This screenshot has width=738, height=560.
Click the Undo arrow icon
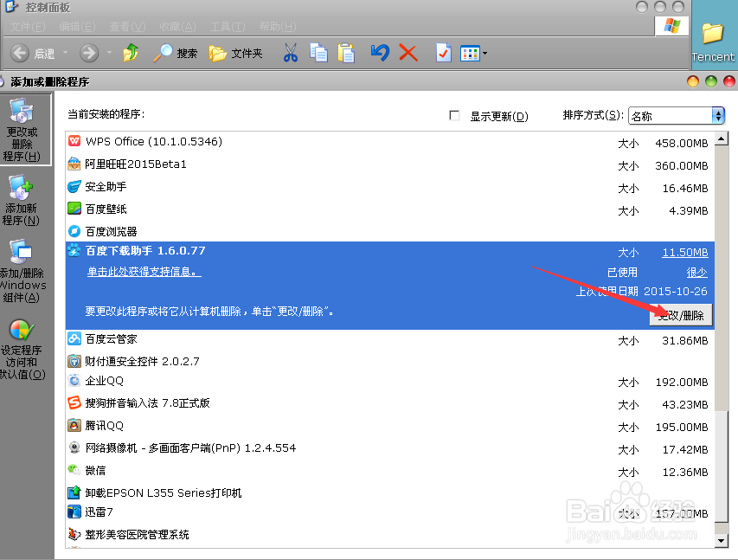tap(379, 52)
